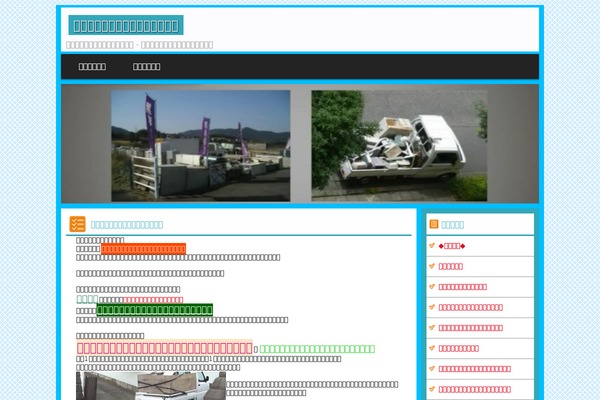Click checkmark bullet of second sidebar item
The width and height of the screenshot is (600, 400).
pyautogui.click(x=431, y=266)
